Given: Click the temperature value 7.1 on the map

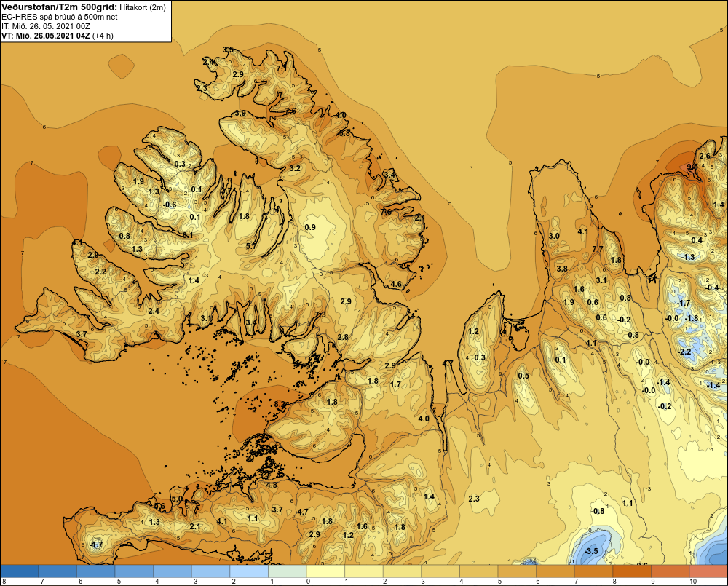Looking at the screenshot, I should click(x=282, y=68).
